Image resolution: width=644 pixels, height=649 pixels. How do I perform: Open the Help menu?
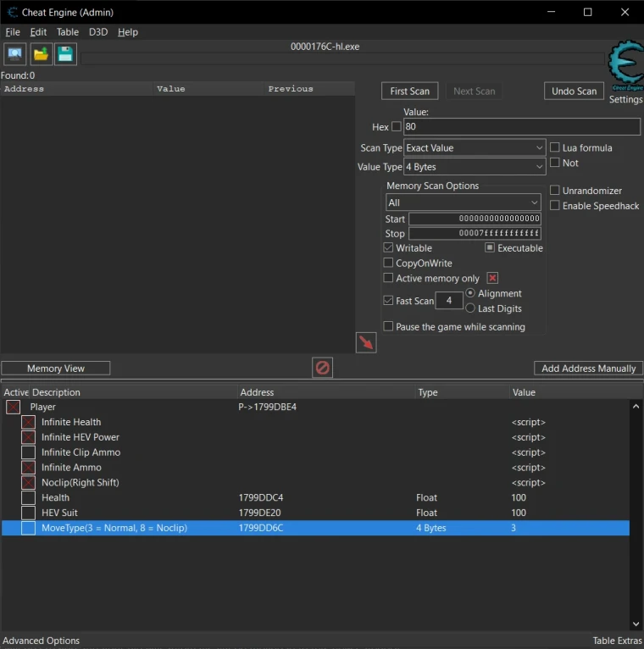coord(127,32)
